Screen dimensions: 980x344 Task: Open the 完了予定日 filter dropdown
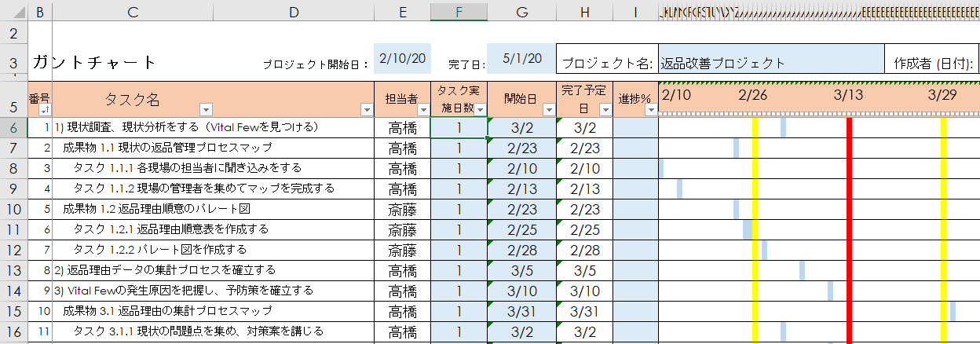(x=605, y=110)
